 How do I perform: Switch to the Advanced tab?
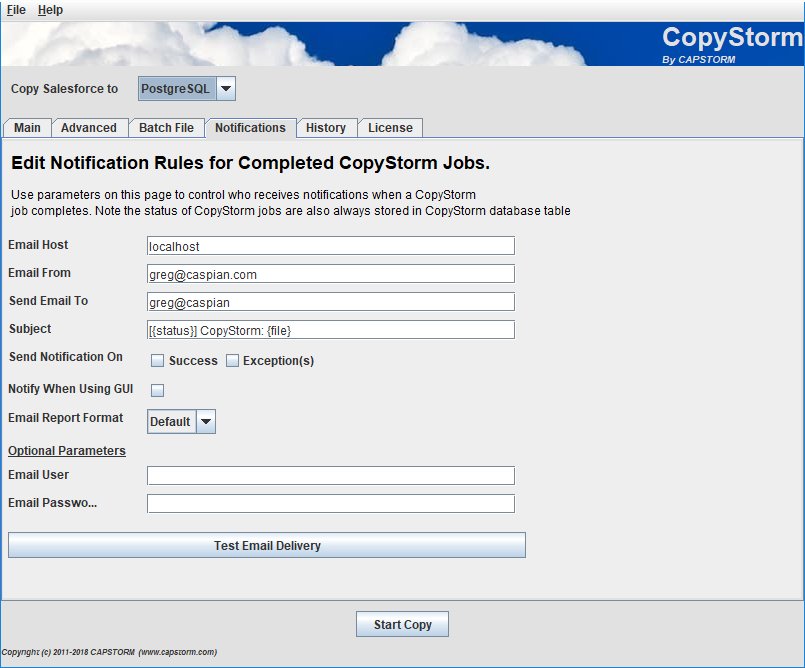(89, 128)
